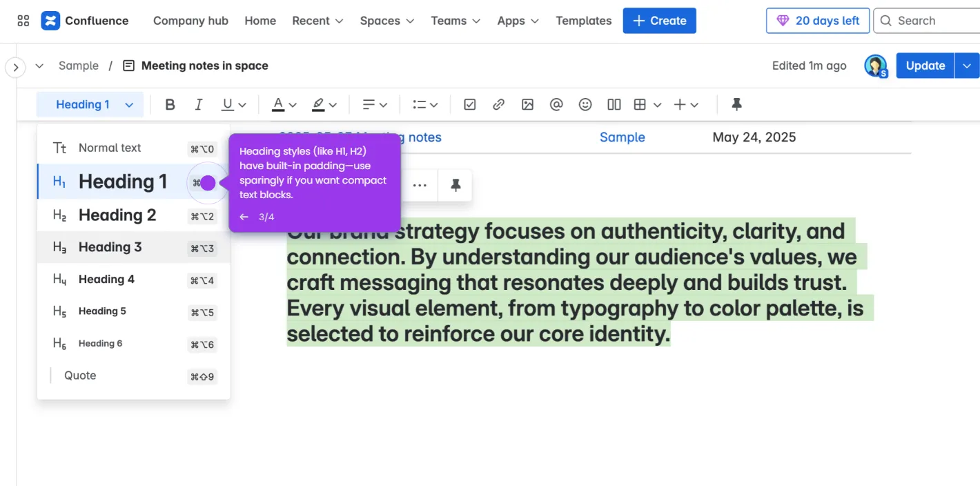The height and width of the screenshot is (486, 980).
Task: Select Heading 5 style
Action: pyautogui.click(x=134, y=311)
